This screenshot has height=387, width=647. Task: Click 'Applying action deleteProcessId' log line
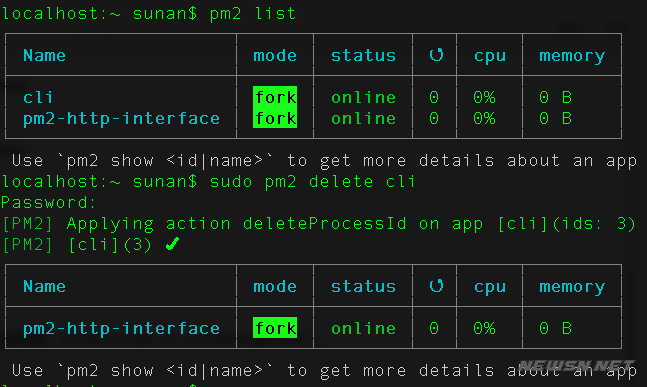(318, 224)
